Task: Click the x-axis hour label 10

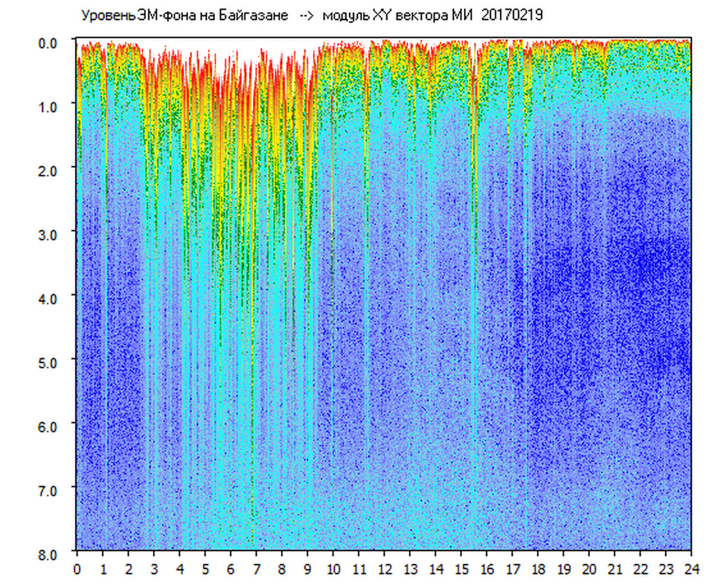Action: click(333, 569)
